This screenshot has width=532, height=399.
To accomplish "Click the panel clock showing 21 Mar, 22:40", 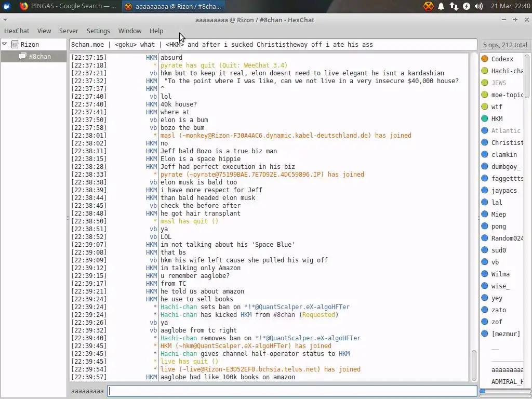I will (510, 6).
